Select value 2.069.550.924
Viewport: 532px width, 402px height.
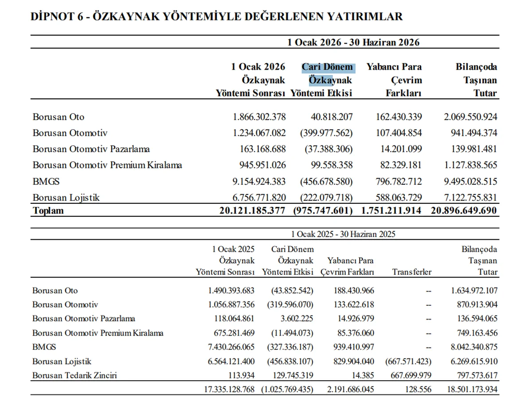click(x=471, y=117)
